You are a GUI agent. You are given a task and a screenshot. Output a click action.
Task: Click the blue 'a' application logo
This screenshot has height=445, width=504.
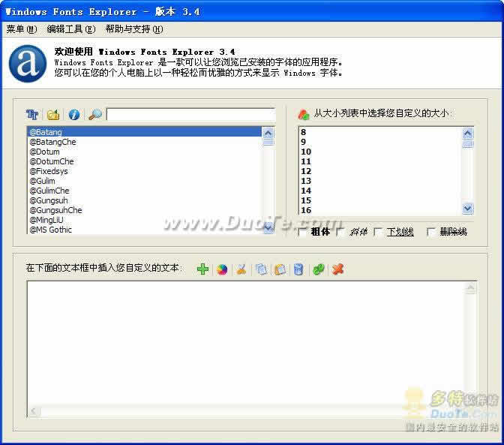point(28,64)
